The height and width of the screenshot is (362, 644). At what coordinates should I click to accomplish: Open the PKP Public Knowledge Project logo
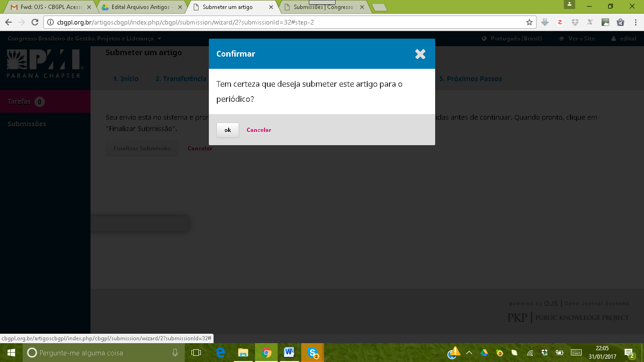click(568, 317)
